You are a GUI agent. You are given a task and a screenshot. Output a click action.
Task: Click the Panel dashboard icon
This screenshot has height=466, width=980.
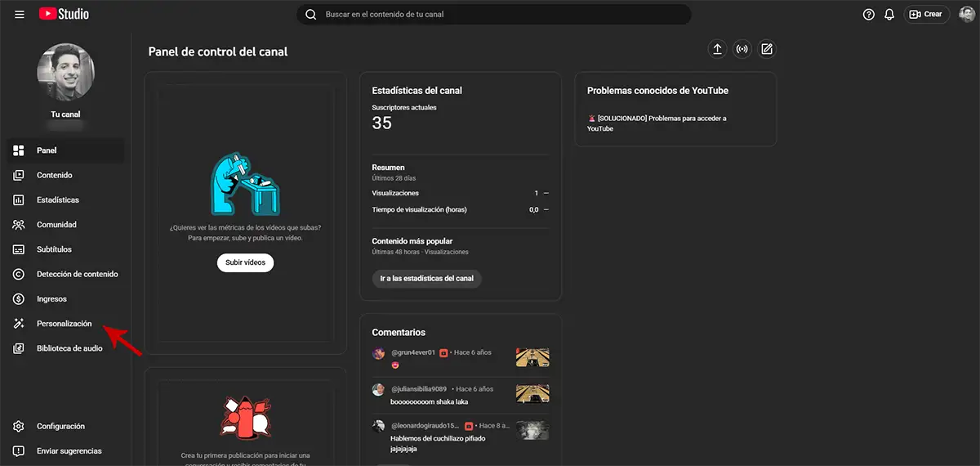pyautogui.click(x=19, y=150)
